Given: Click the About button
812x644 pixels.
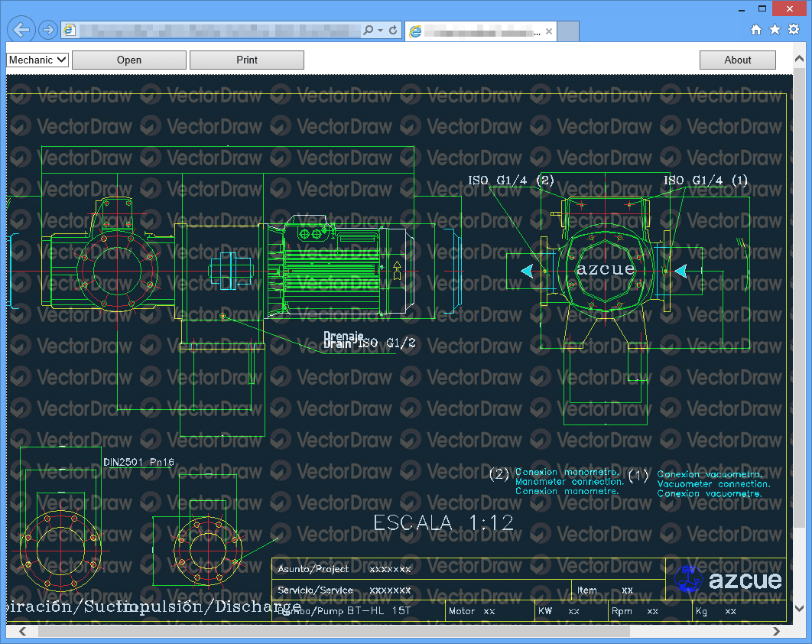Looking at the screenshot, I should tap(737, 60).
